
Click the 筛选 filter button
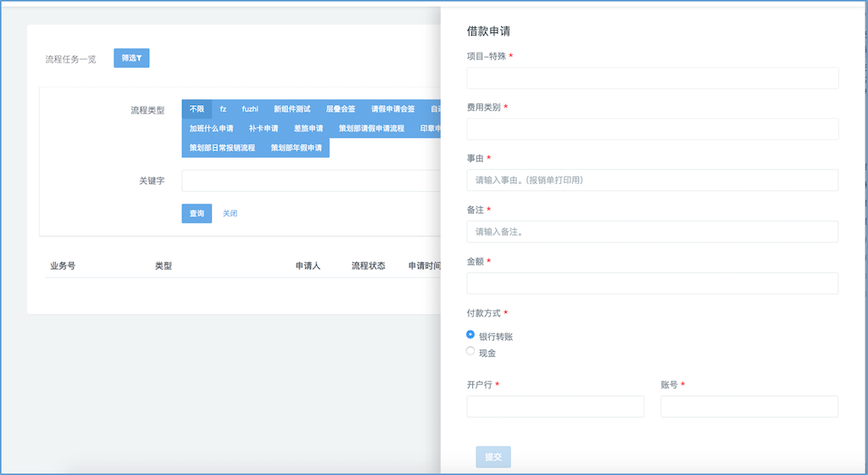click(131, 59)
